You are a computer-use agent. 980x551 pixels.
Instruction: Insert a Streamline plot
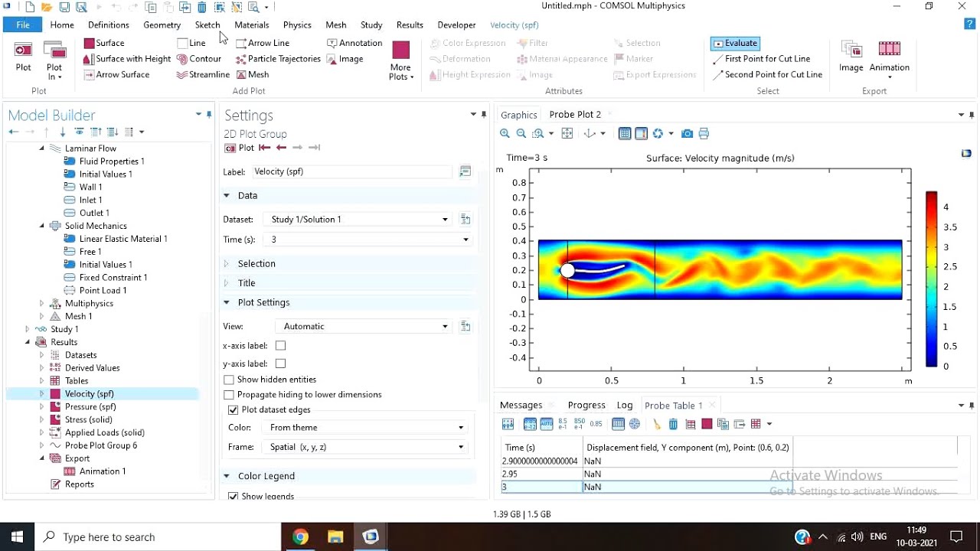[x=203, y=74]
